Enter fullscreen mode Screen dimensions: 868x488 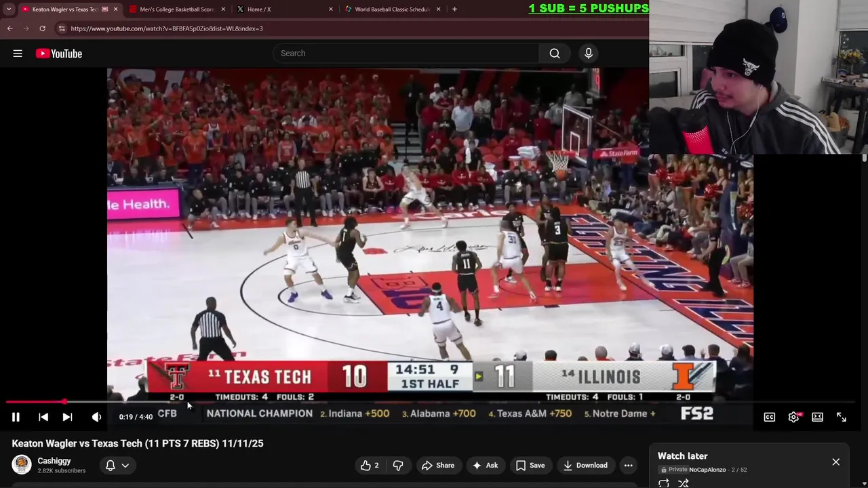click(842, 417)
